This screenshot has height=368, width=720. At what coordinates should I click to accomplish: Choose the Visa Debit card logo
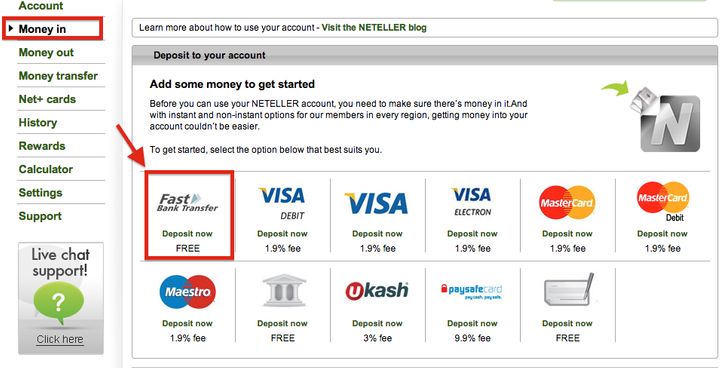282,203
